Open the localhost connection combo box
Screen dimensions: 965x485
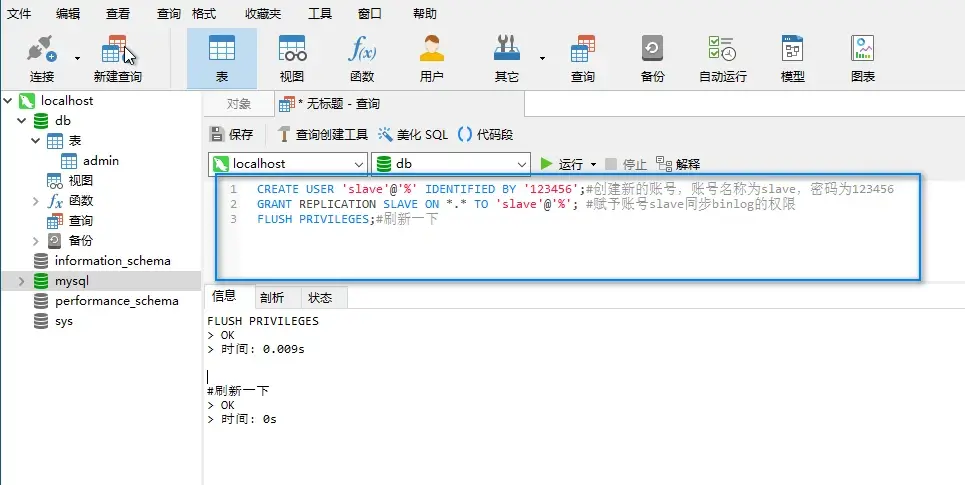288,164
